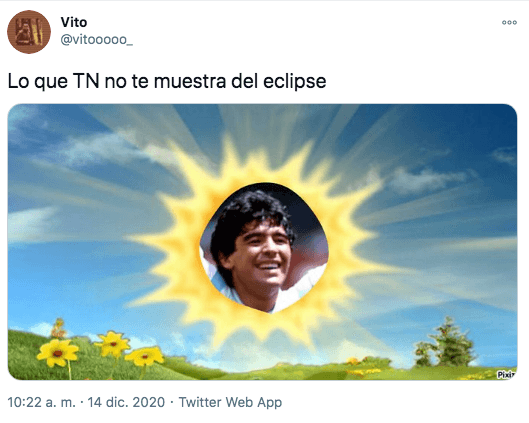Click the rightmost yellow flower of the three

coord(145,356)
